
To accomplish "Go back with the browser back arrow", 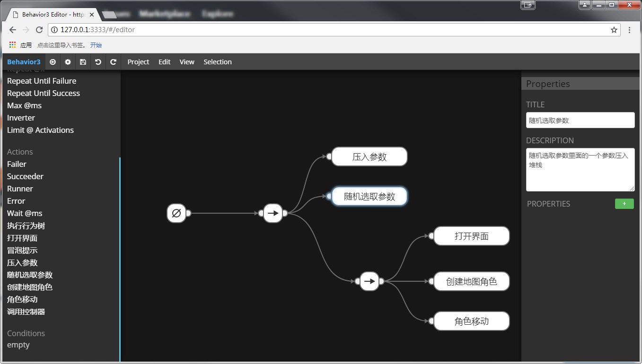I will 13,30.
